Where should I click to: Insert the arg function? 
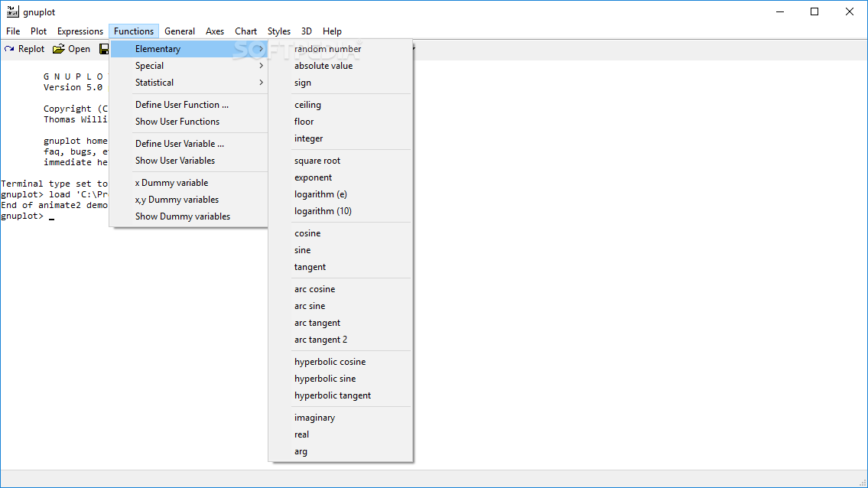(340, 451)
